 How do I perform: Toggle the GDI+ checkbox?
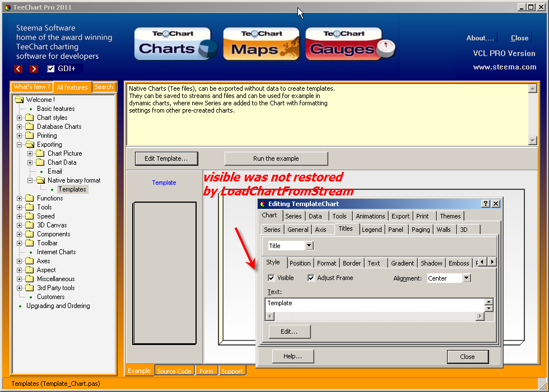(51, 68)
